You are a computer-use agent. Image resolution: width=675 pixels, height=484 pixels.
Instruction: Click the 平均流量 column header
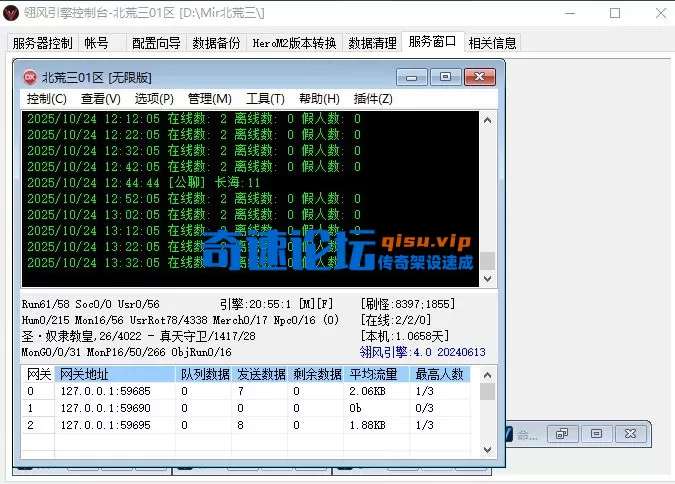[376, 374]
